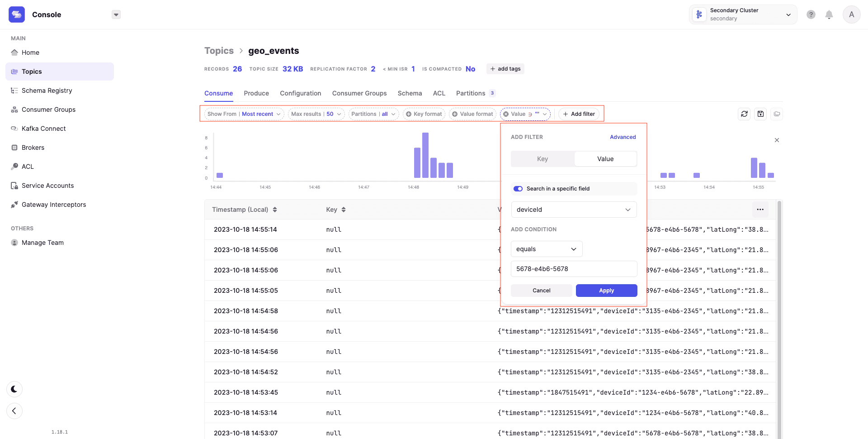Select the Value filter segment
Image resolution: width=868 pixels, height=439 pixels.
tap(605, 159)
